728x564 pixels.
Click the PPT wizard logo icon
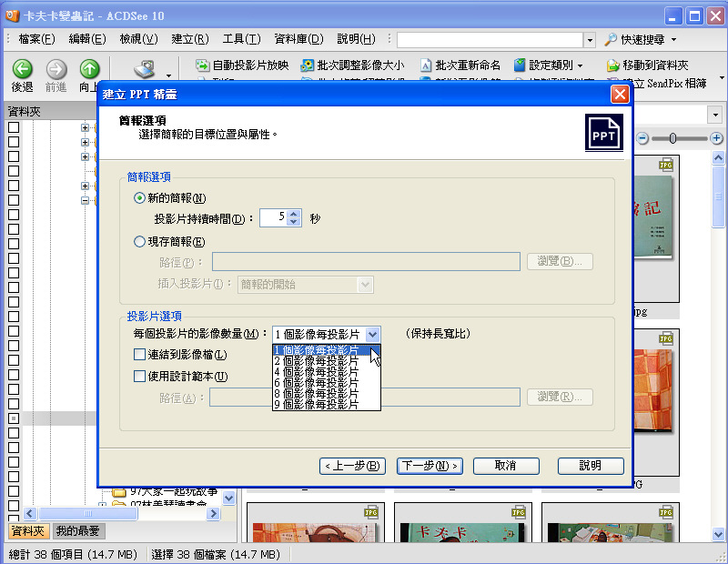(x=603, y=133)
